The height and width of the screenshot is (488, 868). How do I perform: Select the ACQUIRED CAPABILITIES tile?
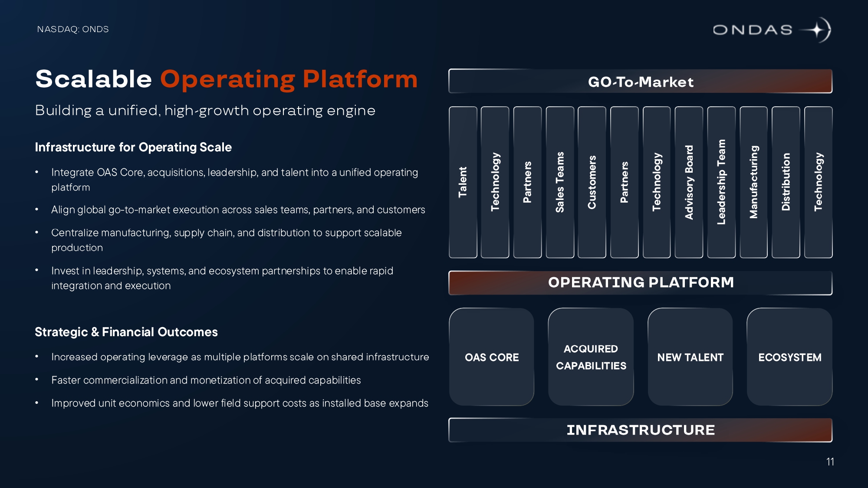tap(591, 357)
